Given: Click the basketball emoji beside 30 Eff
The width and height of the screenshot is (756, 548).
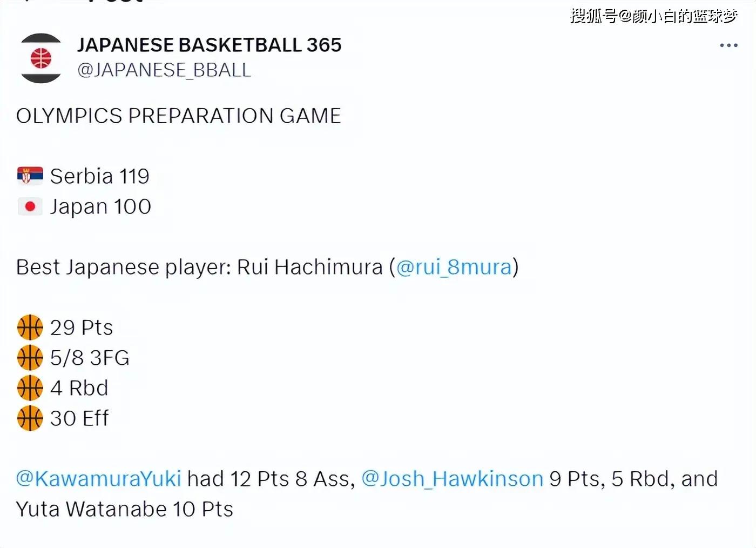Looking at the screenshot, I should coord(30,418).
